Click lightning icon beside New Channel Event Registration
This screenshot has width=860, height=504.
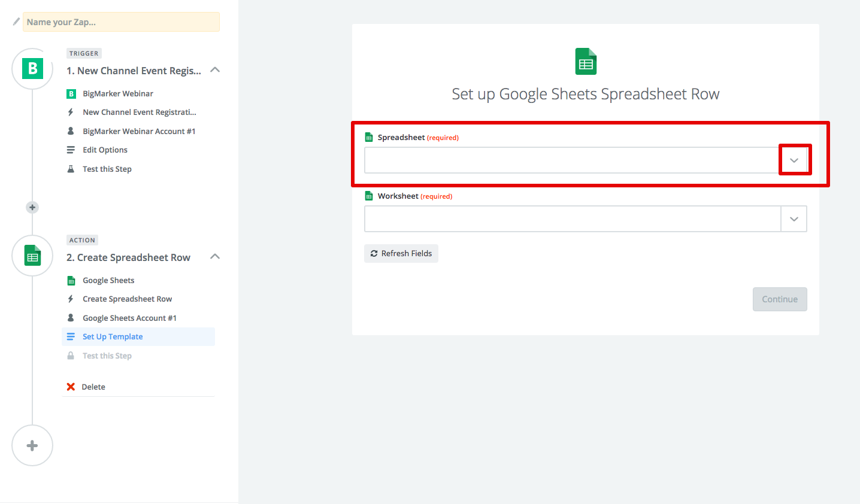(x=71, y=112)
